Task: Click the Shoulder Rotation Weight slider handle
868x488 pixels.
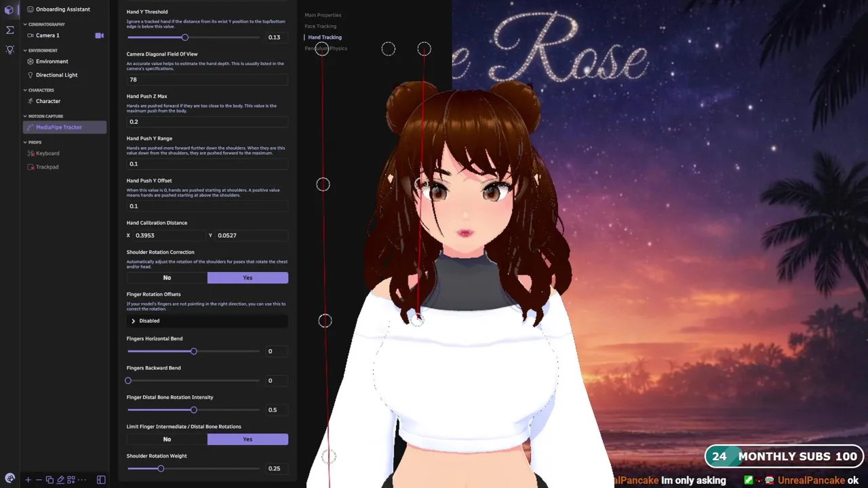Action: (x=161, y=468)
